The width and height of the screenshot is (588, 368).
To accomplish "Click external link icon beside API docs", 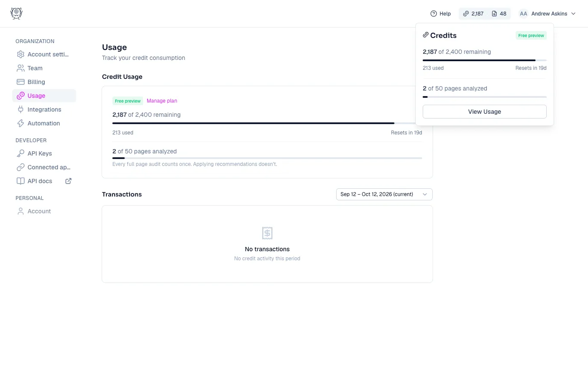I will pyautogui.click(x=68, y=181).
